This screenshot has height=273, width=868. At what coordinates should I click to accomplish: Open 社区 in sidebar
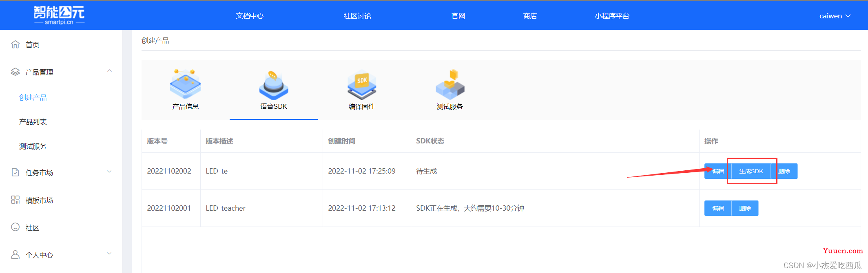tap(33, 228)
